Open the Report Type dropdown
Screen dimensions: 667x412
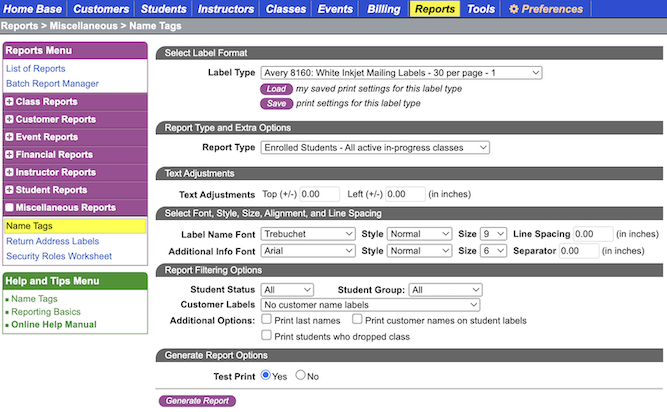(375, 148)
